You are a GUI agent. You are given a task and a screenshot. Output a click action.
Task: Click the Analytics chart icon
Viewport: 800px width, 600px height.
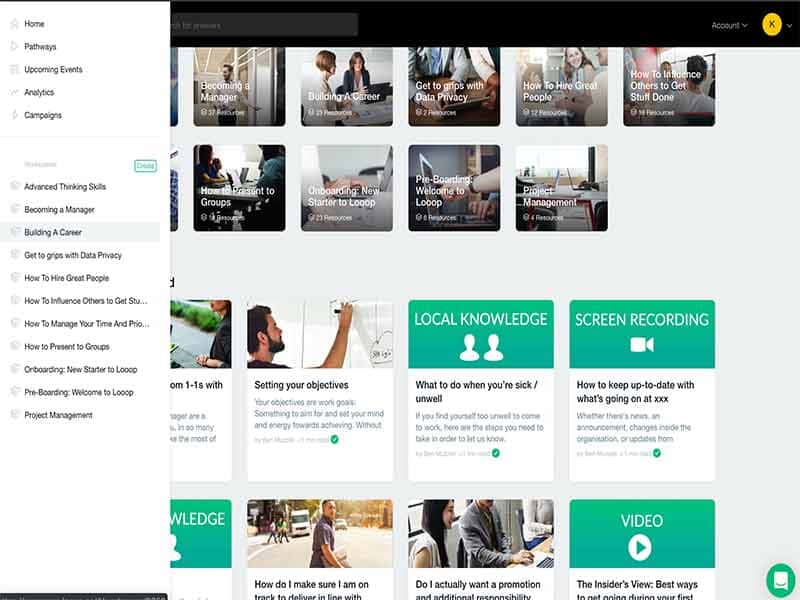(14, 92)
